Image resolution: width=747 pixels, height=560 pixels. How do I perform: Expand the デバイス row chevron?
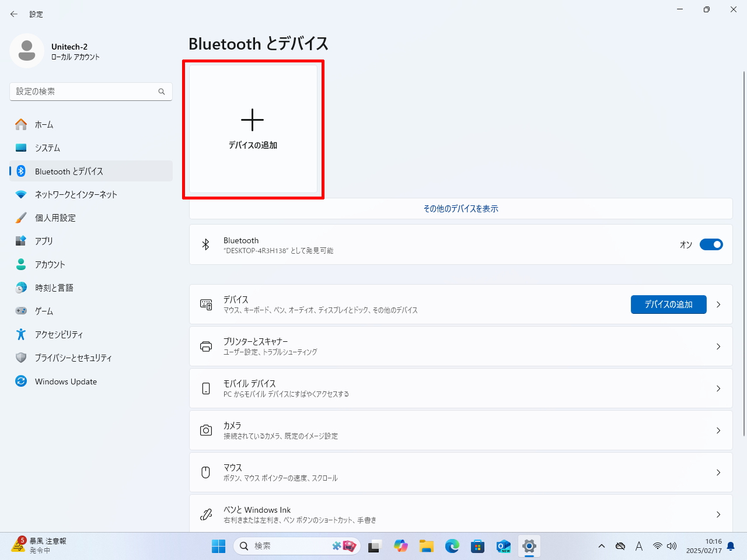click(718, 304)
